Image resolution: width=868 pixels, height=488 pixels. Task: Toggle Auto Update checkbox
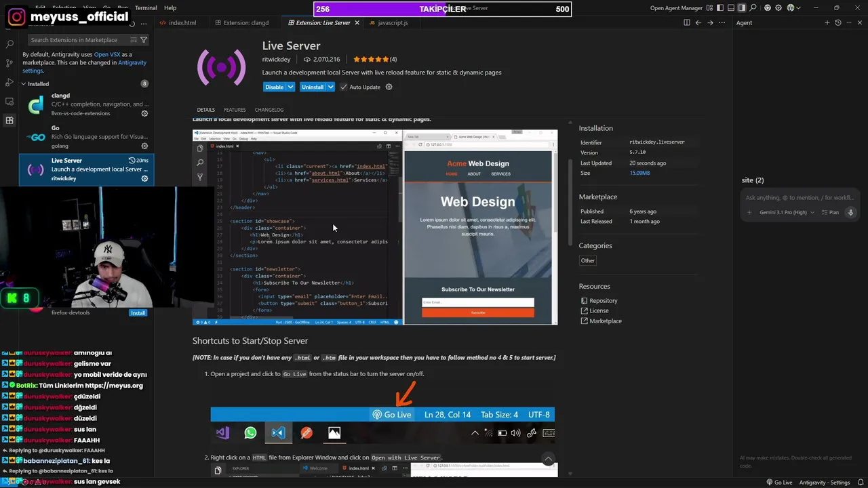(344, 87)
